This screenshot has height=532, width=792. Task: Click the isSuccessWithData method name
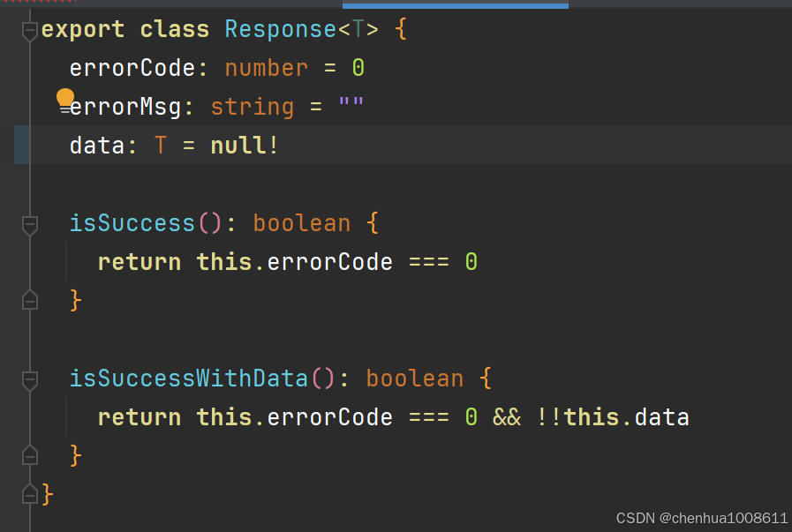188,378
